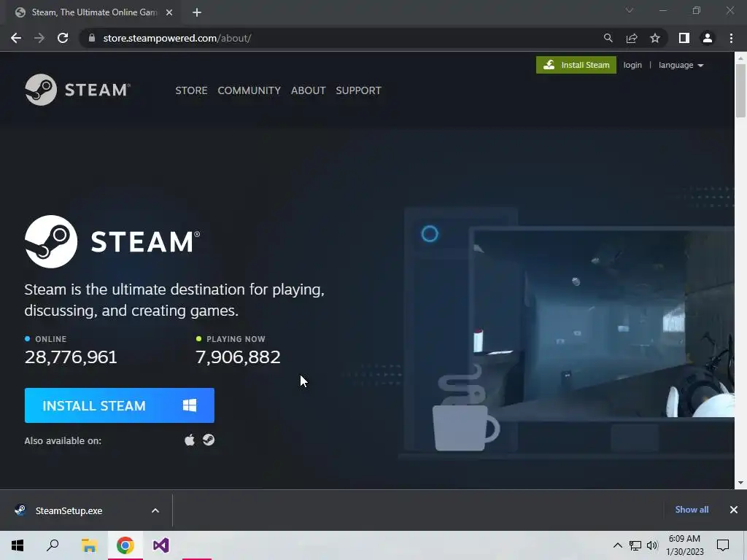The height and width of the screenshot is (560, 747).
Task: Open the STORE menu
Action: [x=191, y=90]
